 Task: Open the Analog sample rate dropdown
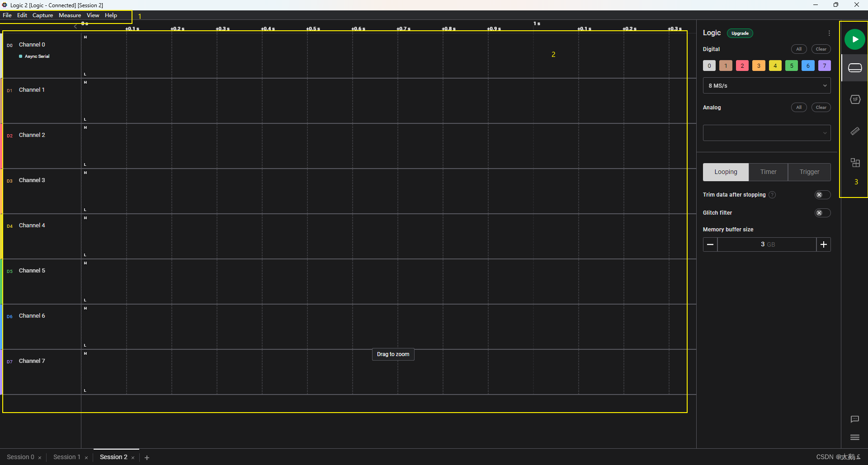pos(767,133)
